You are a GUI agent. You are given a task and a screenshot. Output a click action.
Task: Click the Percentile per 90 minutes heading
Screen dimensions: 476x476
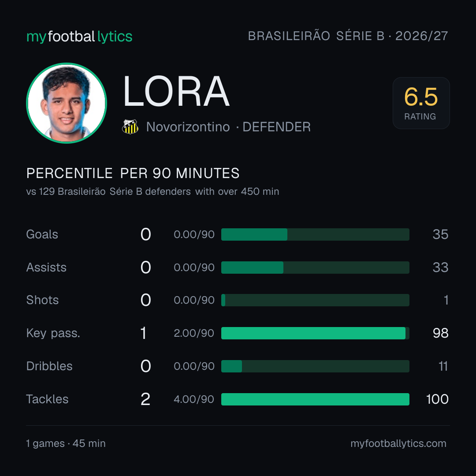coord(133,173)
